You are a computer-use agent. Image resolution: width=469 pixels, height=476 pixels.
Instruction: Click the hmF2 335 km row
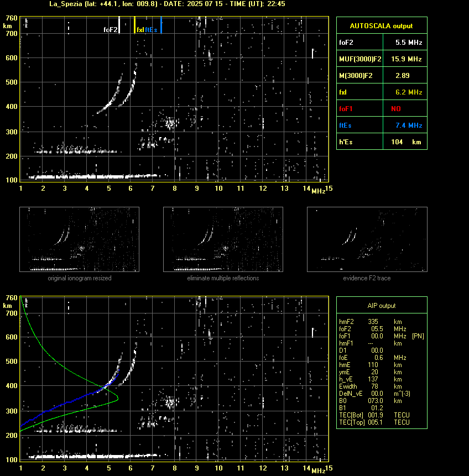pos(371,322)
